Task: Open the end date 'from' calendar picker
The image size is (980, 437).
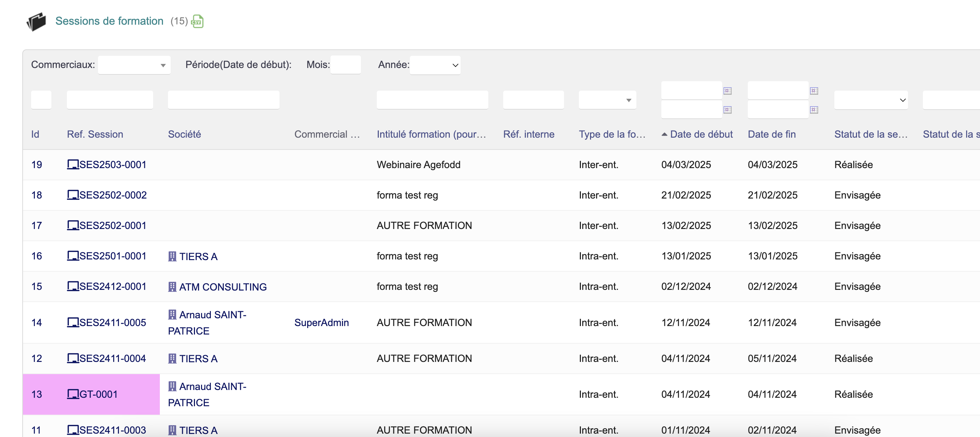Action: click(x=814, y=91)
